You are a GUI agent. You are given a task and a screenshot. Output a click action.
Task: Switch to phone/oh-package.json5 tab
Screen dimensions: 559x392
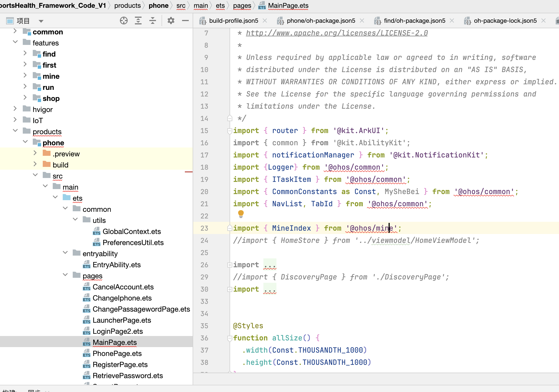click(321, 21)
